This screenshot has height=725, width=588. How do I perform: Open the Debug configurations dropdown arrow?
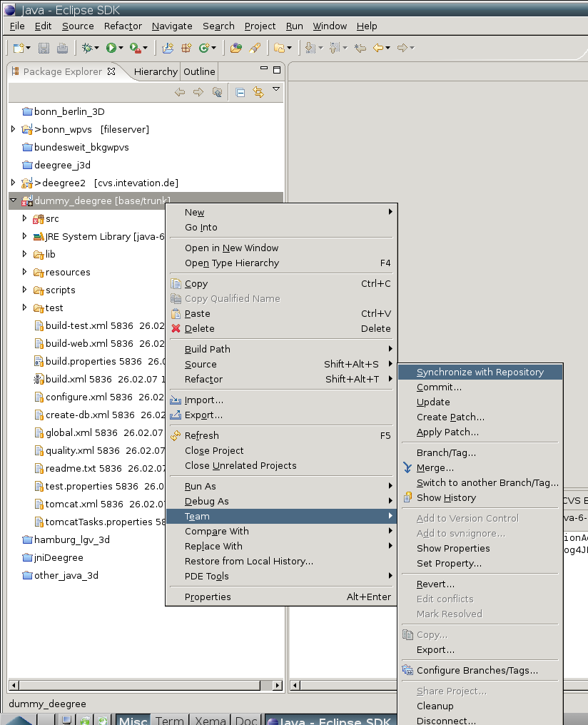[96, 48]
